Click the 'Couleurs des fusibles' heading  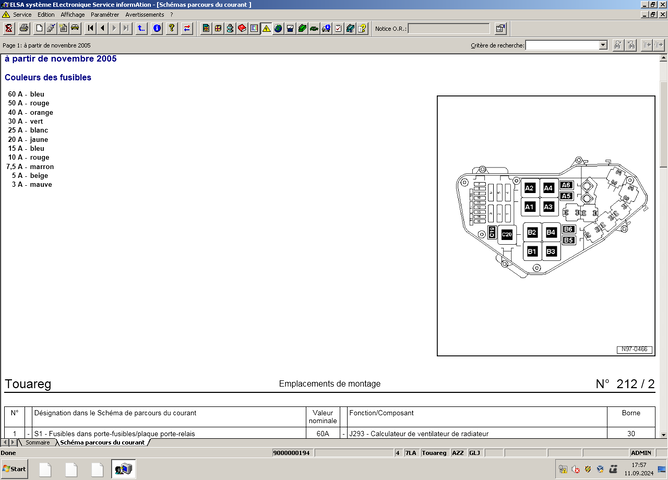[48, 78]
